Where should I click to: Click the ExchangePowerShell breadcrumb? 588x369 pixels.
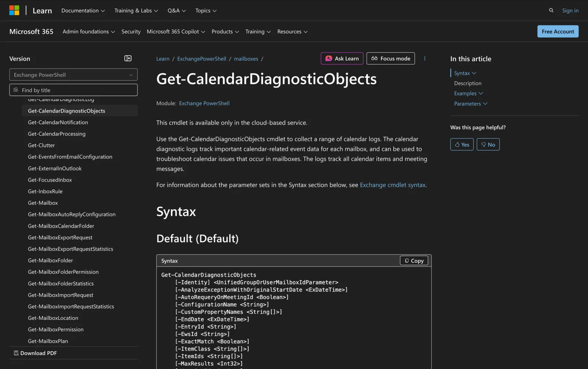[x=201, y=59]
